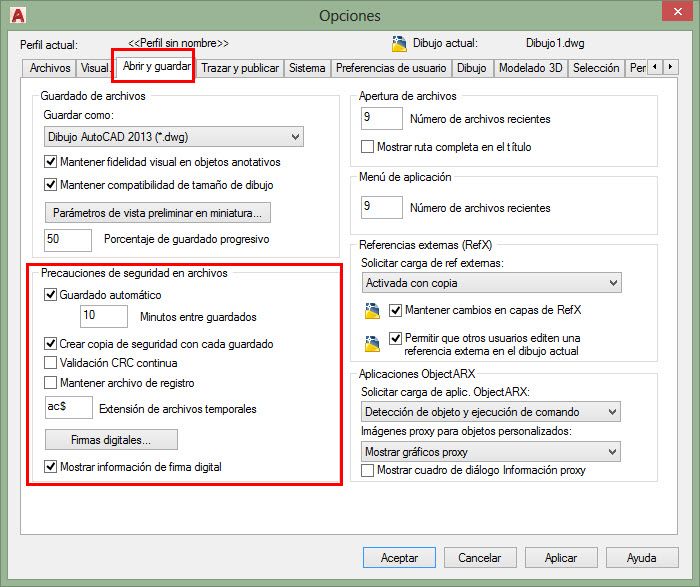
Task: Open Solicitar carga de aplic. ObjectARX dropdown
Action: click(491, 412)
